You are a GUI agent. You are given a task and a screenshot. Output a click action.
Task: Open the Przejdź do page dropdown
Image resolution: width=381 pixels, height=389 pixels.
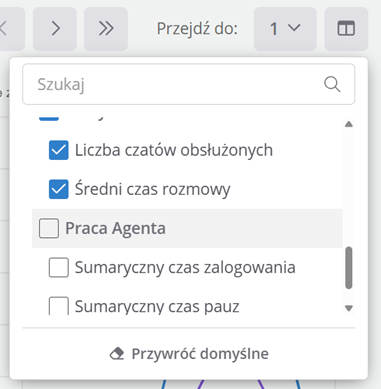pyautogui.click(x=285, y=29)
